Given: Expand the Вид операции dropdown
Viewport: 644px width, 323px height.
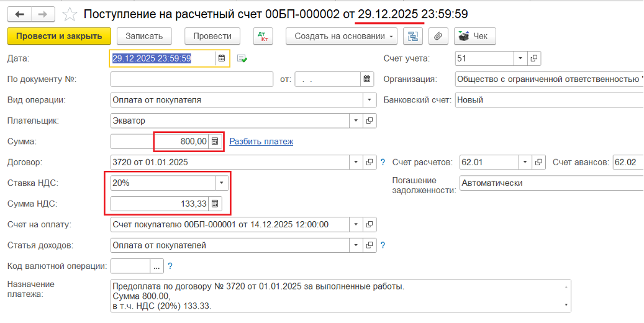Looking at the screenshot, I should pos(370,100).
